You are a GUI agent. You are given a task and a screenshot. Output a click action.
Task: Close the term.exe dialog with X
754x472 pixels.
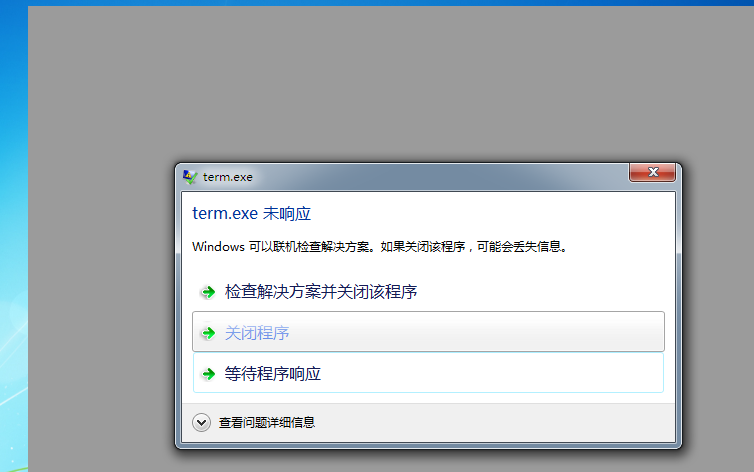(653, 172)
